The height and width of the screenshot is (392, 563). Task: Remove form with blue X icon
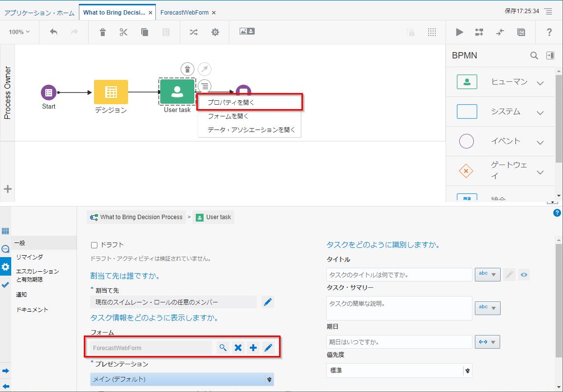tap(238, 348)
